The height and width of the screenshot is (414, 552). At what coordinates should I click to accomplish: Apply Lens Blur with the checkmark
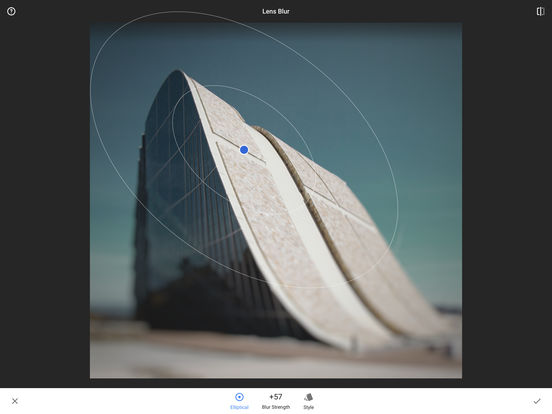[537, 401]
